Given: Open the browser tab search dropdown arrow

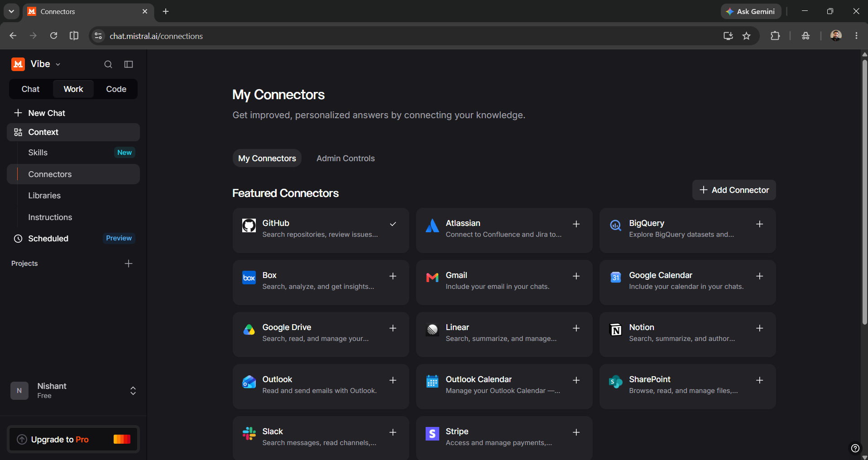Looking at the screenshot, I should (x=11, y=11).
